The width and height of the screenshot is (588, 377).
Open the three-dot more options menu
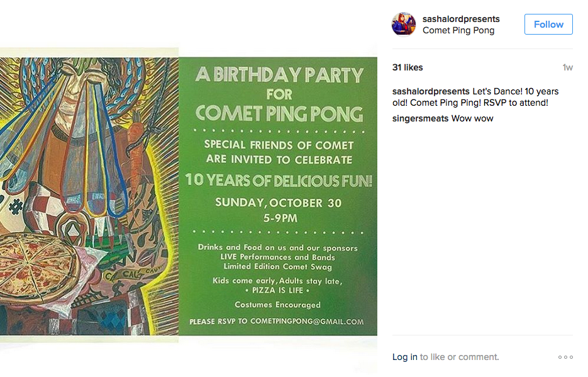click(565, 357)
